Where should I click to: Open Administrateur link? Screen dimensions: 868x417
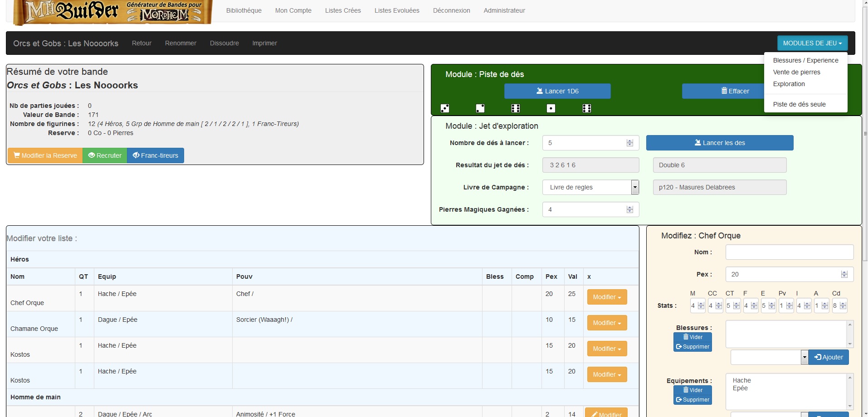[x=504, y=10]
